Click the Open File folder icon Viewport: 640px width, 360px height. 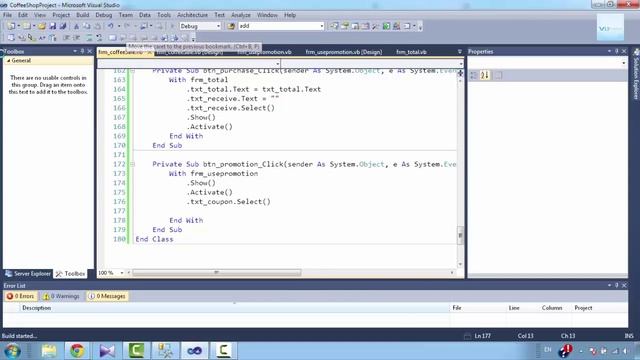[42, 26]
